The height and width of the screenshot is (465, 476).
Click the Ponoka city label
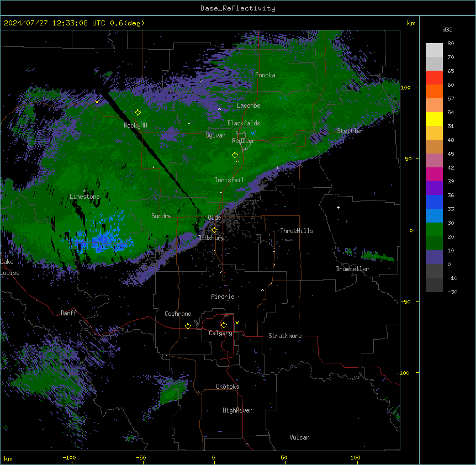tap(265, 75)
